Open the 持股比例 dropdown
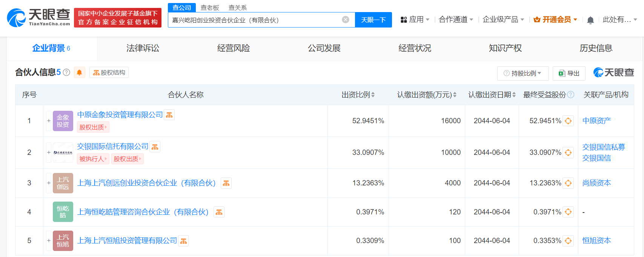Screen dimensions: 644x257 [x=523, y=73]
